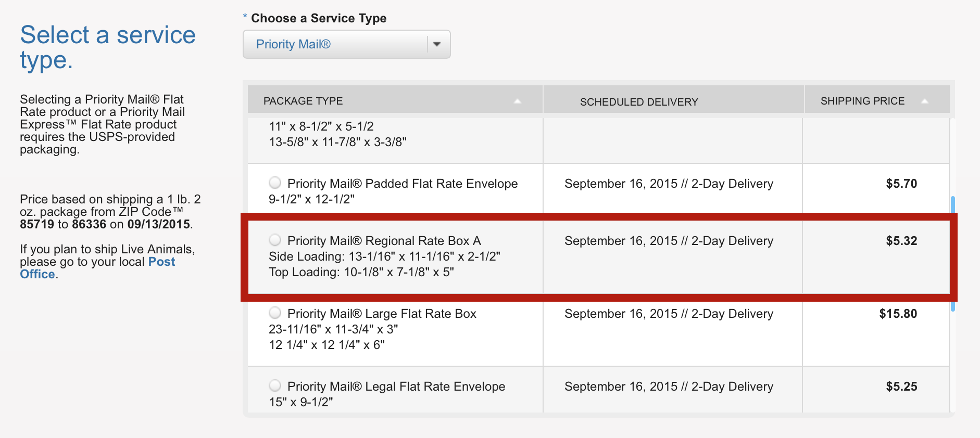Screen dimensions: 980x438
Task: Sort by Shipping Price column arrow
Action: 924,101
